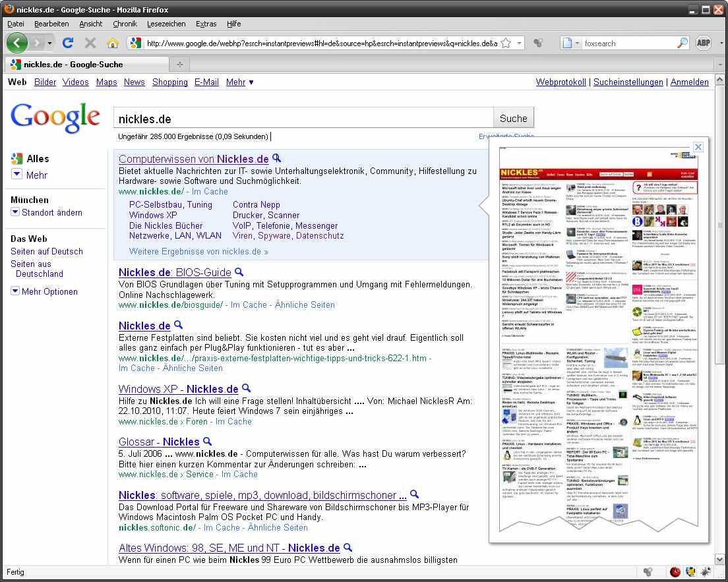
Task: Select the nickles.de - Google-Suche tab
Action: pyautogui.click(x=87, y=64)
